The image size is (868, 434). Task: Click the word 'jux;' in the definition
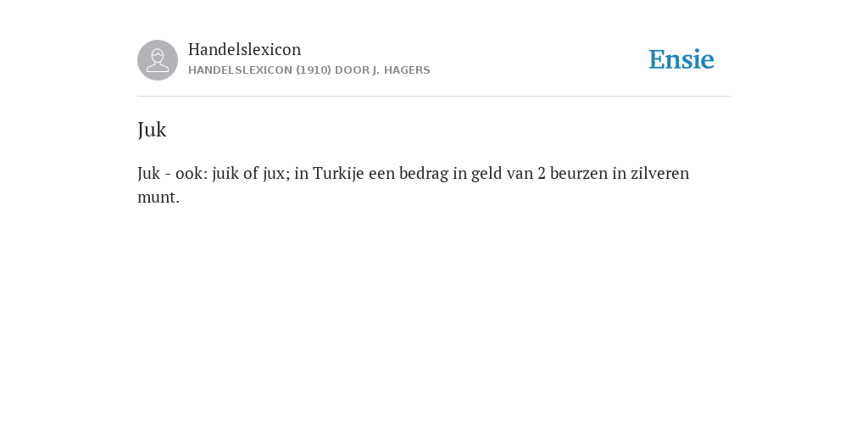click(x=274, y=173)
